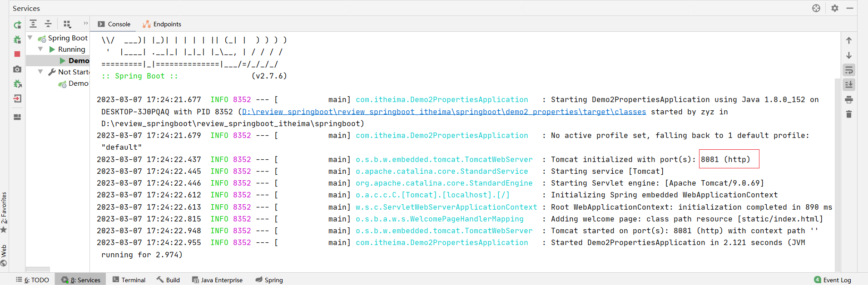Click the print console output icon
The width and height of the screenshot is (868, 285).
click(848, 100)
